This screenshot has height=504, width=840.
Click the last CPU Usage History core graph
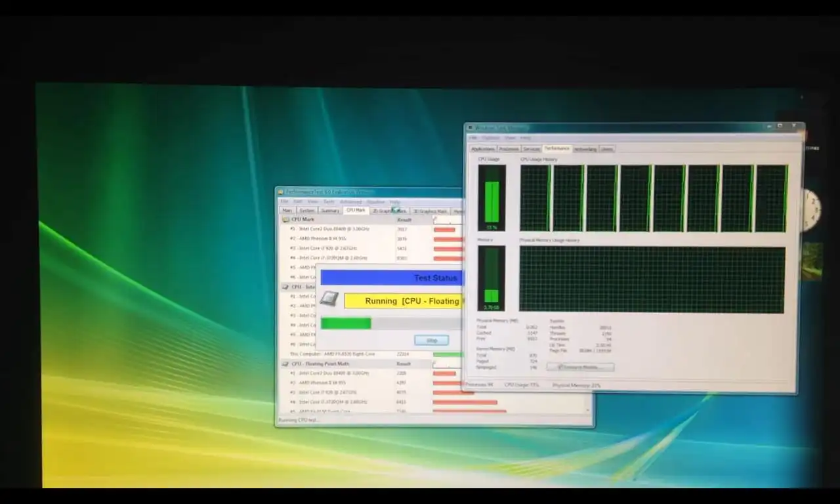click(x=771, y=198)
